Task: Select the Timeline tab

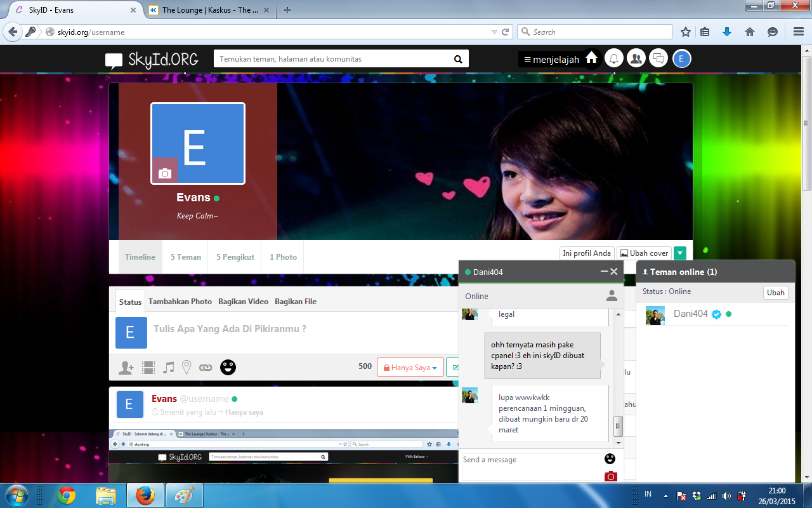Action: pyautogui.click(x=140, y=257)
